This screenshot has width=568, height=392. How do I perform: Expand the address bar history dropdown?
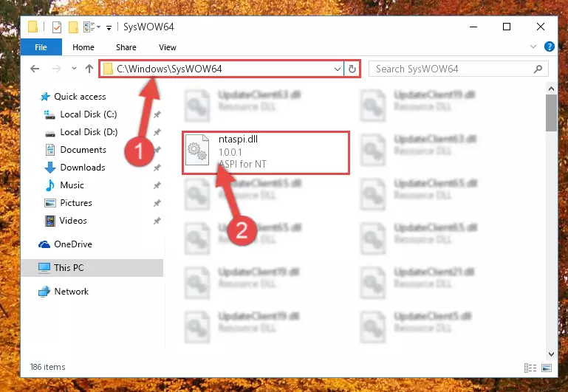click(337, 69)
